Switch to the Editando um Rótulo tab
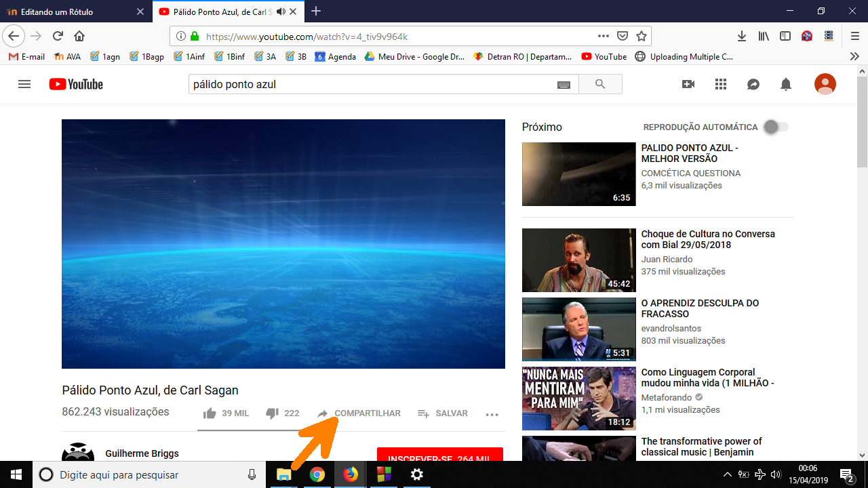 click(x=75, y=12)
